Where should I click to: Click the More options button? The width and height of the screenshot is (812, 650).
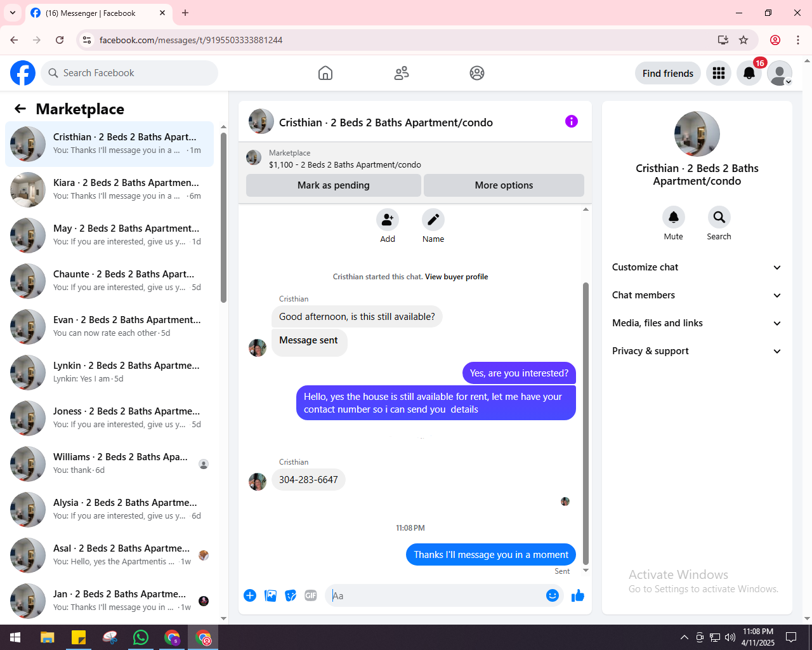pyautogui.click(x=504, y=185)
